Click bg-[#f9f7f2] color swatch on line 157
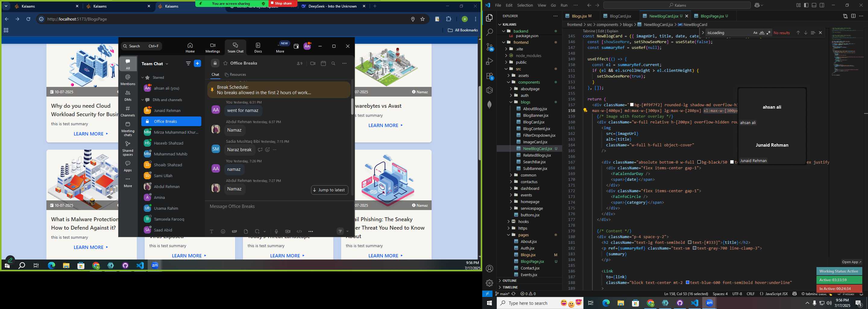Screen dimensions: 868x309 (x=632, y=105)
